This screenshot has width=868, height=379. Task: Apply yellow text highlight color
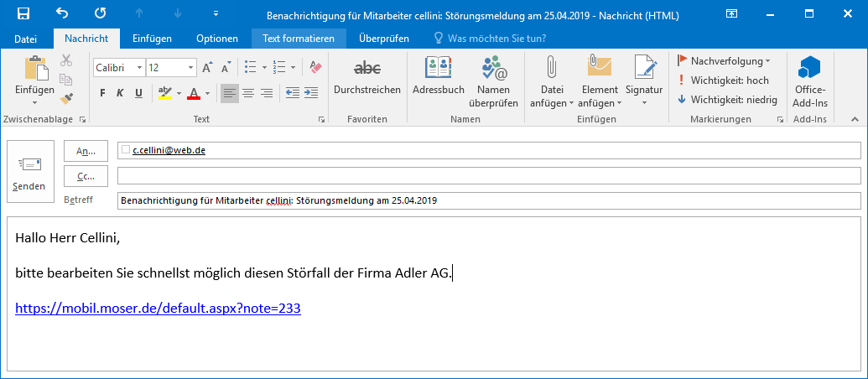165,93
